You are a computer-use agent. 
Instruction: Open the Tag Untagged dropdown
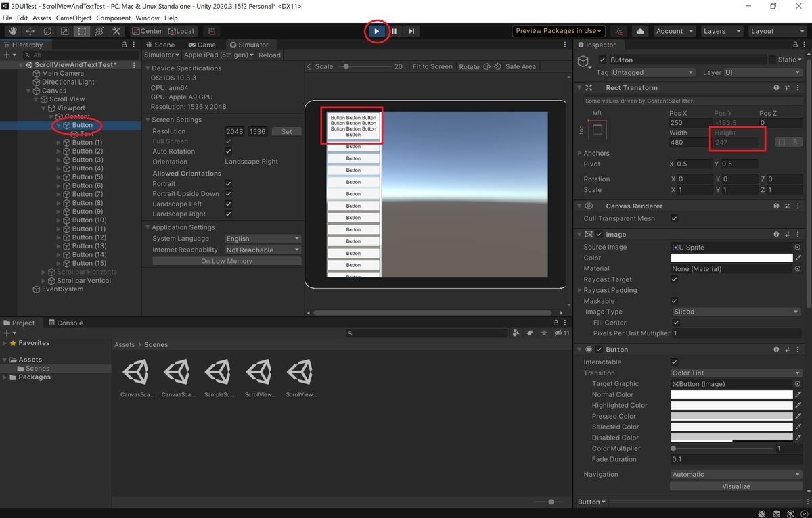point(652,72)
